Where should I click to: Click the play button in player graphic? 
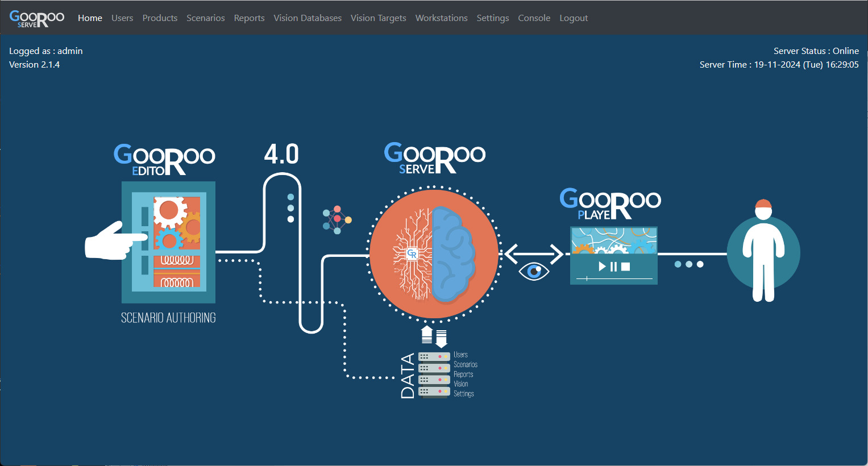click(x=602, y=267)
